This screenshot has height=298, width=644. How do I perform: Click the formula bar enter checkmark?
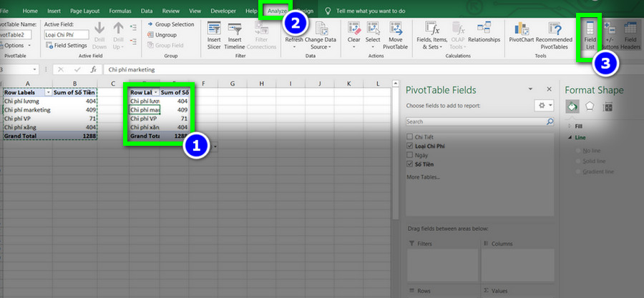click(x=77, y=70)
